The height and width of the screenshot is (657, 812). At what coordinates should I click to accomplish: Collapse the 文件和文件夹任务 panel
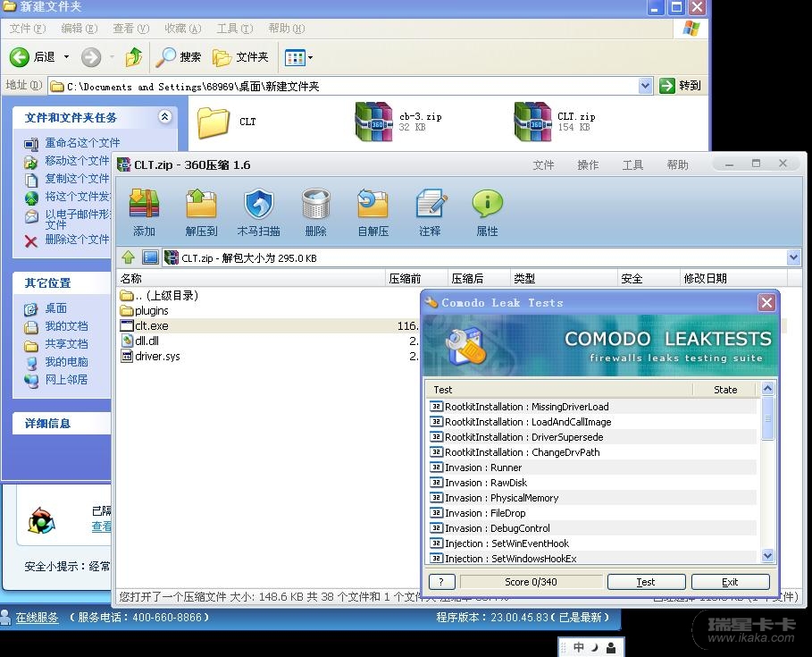click(164, 117)
